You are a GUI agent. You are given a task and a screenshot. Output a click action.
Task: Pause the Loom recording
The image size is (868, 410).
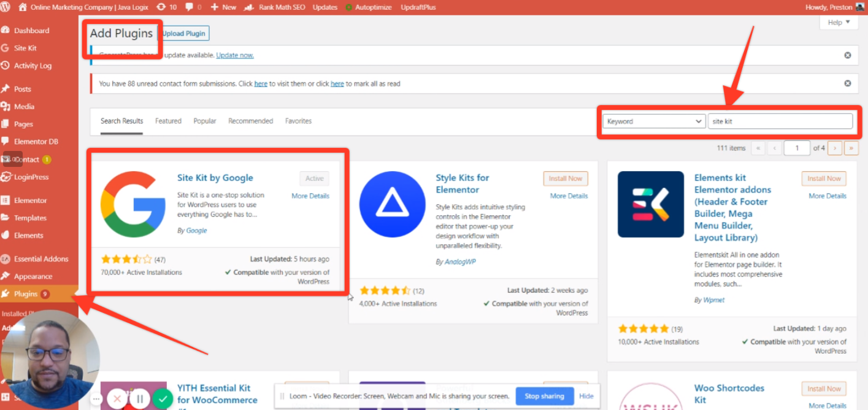(x=139, y=399)
